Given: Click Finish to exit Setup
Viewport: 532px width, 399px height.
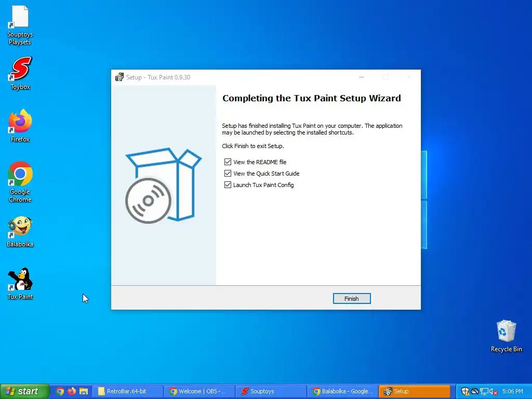Looking at the screenshot, I should 352,299.
